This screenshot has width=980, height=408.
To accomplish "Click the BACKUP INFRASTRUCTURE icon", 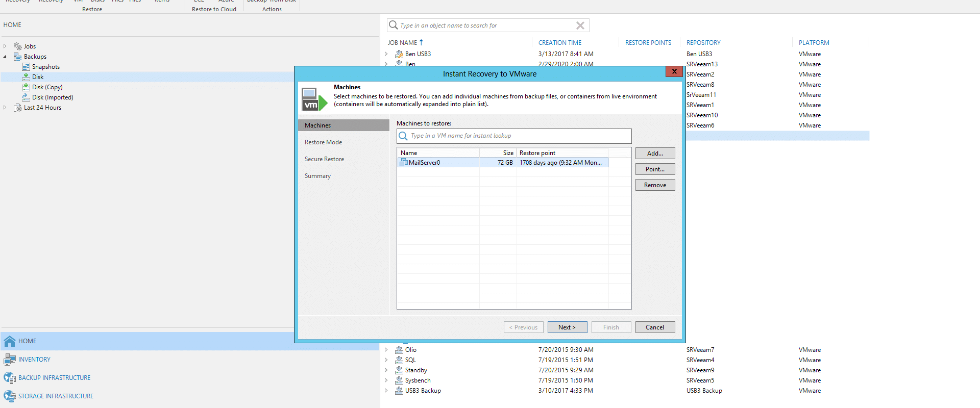I will tap(10, 378).
